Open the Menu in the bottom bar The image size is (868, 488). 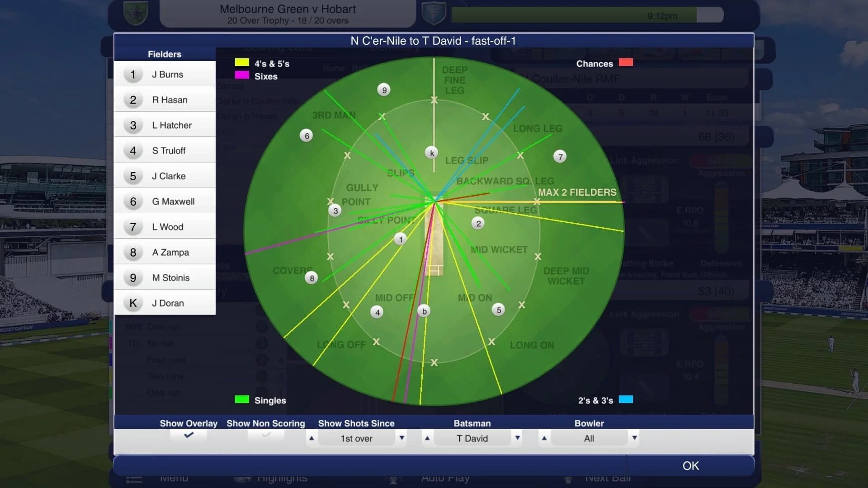(175, 477)
